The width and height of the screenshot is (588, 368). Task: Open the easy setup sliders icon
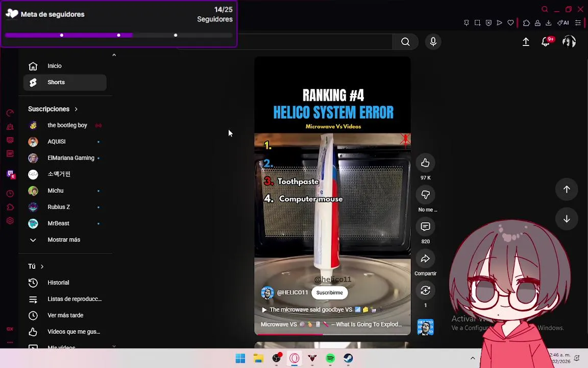pos(578,23)
